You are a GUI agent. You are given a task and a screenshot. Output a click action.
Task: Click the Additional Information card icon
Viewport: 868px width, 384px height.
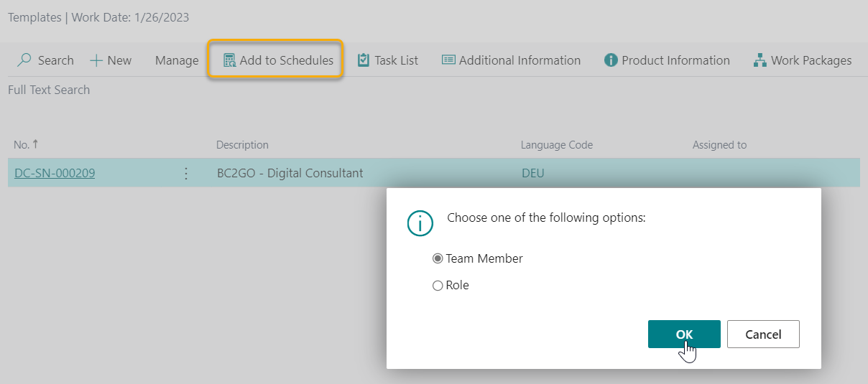(x=448, y=60)
